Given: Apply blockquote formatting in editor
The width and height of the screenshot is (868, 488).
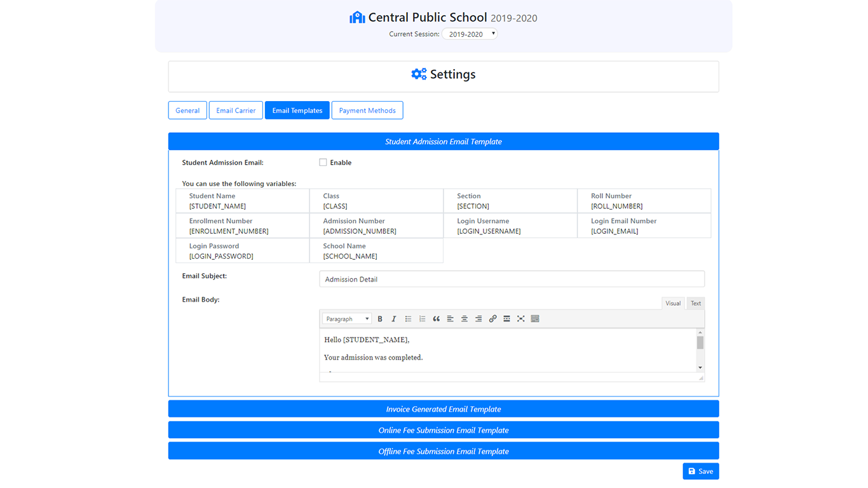Looking at the screenshot, I should coord(436,319).
